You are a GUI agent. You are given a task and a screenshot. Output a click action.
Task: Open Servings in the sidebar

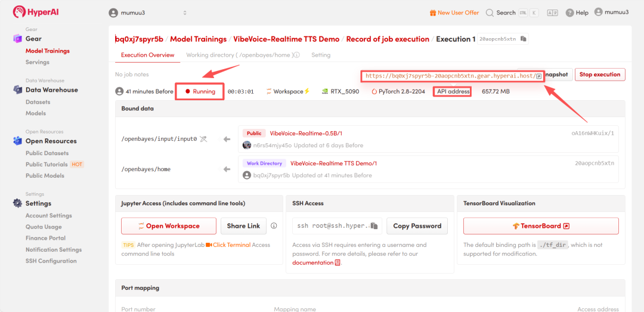click(38, 62)
